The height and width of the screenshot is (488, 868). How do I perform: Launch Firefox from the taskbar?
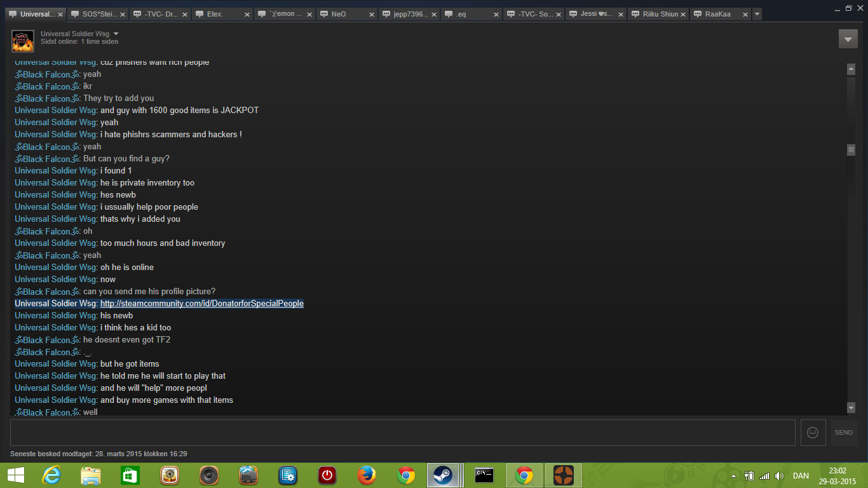367,475
